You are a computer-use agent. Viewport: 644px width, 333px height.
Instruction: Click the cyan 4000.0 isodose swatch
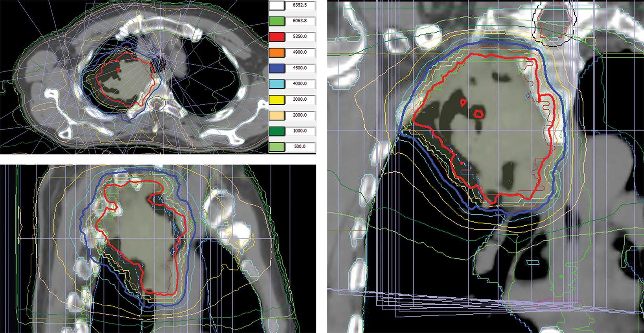(276, 84)
